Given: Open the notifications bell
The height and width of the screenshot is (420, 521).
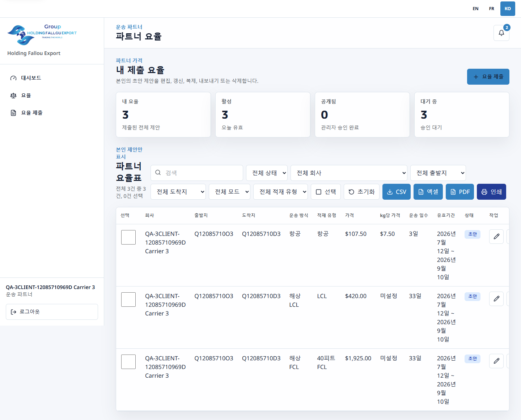Looking at the screenshot, I should (501, 33).
